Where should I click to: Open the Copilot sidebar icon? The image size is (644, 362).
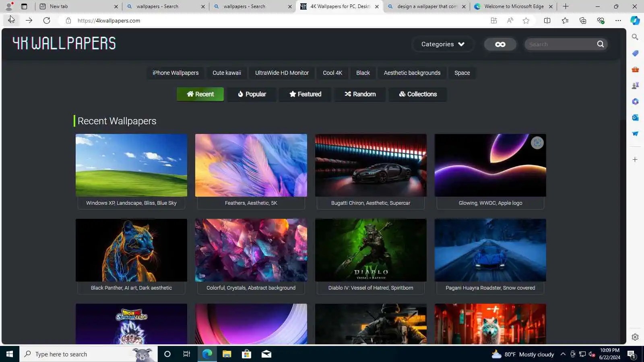(635, 21)
